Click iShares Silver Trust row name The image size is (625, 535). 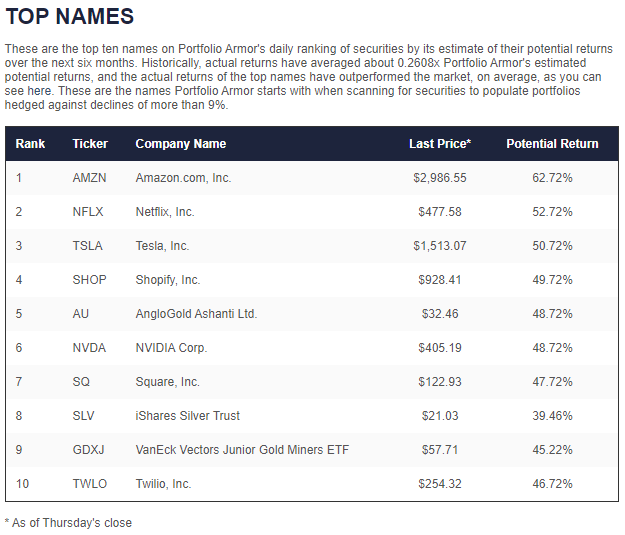(x=188, y=416)
